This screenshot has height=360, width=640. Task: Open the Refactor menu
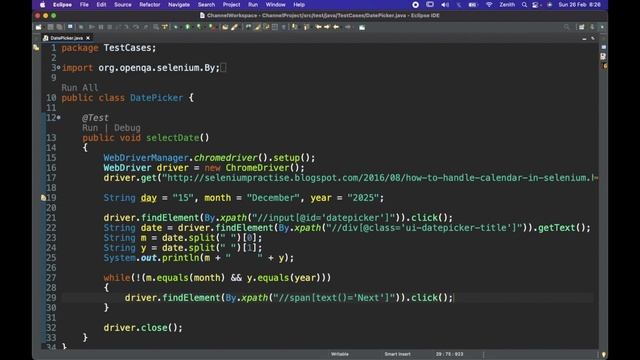click(149, 4)
